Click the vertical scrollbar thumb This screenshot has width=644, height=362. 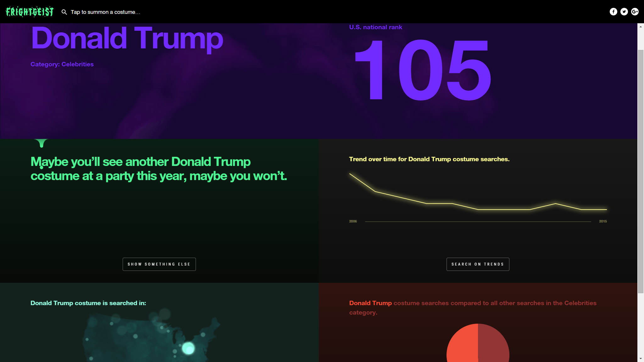[641, 171]
